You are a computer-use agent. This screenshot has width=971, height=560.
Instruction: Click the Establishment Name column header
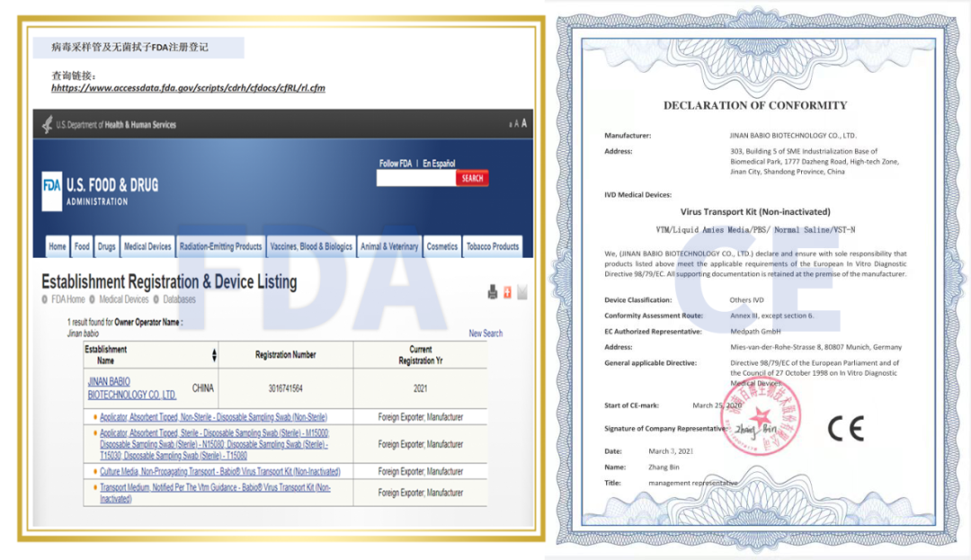point(106,354)
